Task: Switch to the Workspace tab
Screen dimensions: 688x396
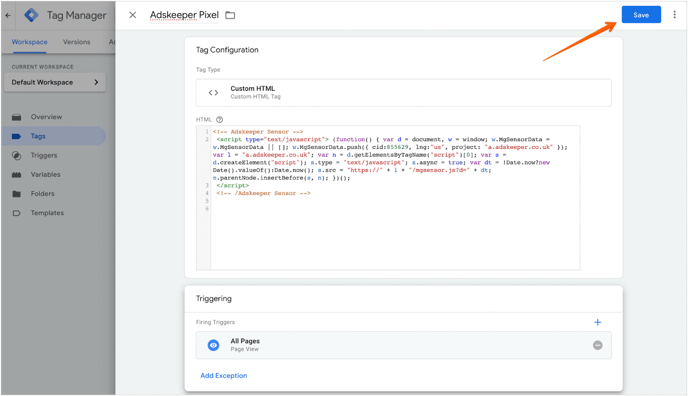Action: tap(29, 42)
